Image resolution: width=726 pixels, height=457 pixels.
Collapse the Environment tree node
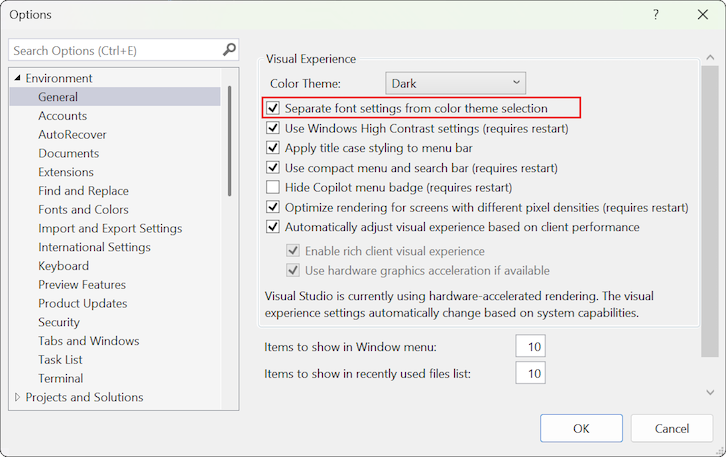point(17,78)
